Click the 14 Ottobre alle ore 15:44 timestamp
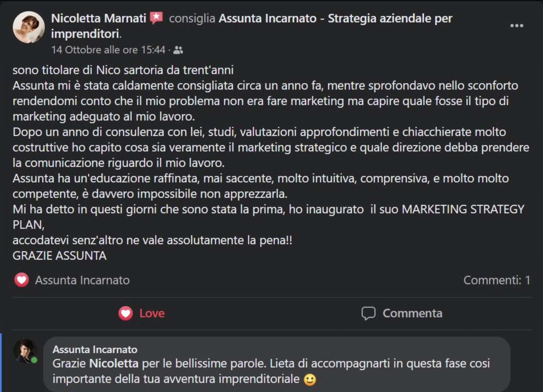The width and height of the screenshot is (543, 392). pyautogui.click(x=108, y=50)
